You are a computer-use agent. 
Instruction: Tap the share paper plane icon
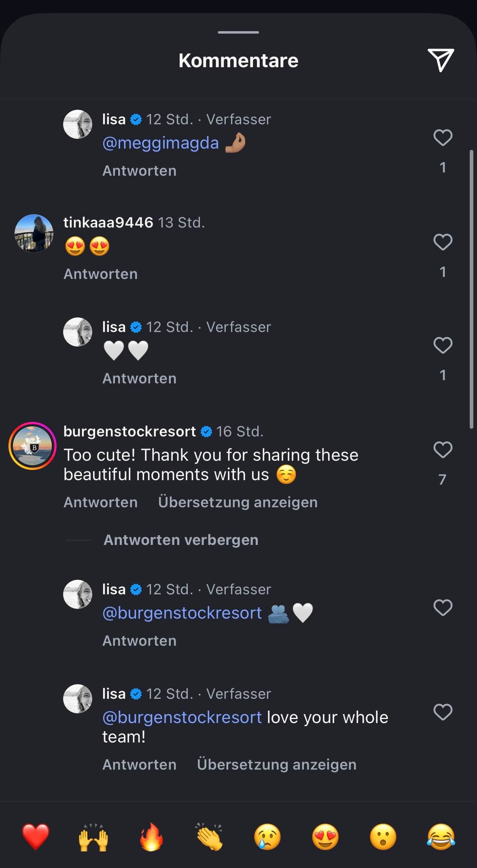coord(440,60)
